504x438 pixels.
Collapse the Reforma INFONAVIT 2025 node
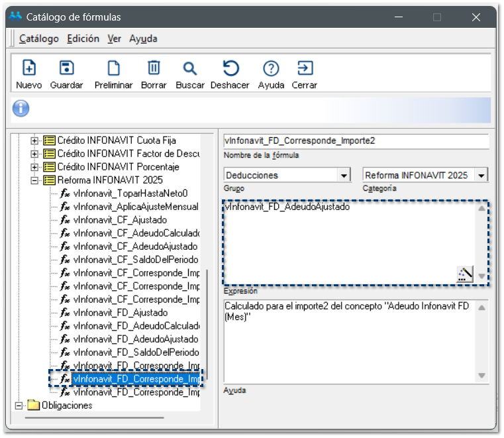[35, 180]
